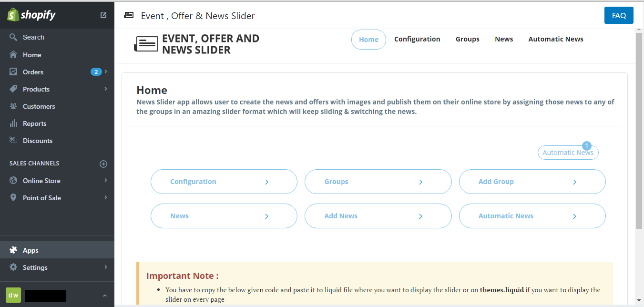The height and width of the screenshot is (307, 644).
Task: Open store in new window icon
Action: (x=103, y=15)
